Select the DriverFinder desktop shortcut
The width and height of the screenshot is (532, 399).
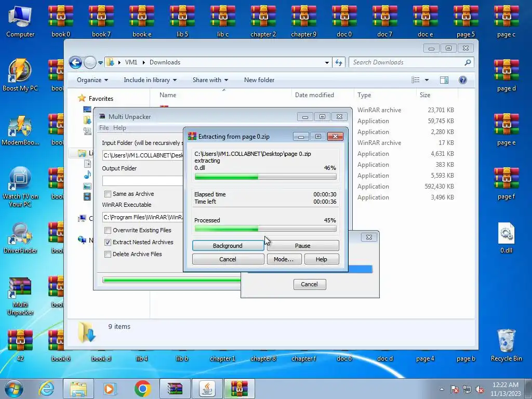pos(20,238)
